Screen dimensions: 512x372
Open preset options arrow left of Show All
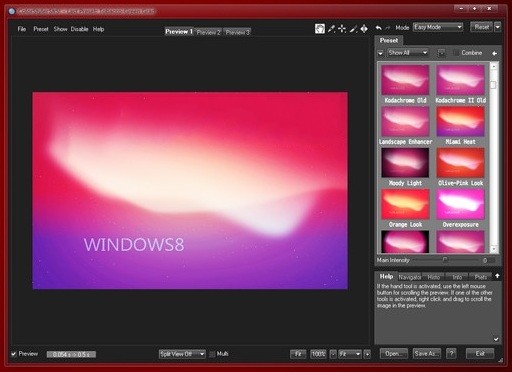(380, 53)
